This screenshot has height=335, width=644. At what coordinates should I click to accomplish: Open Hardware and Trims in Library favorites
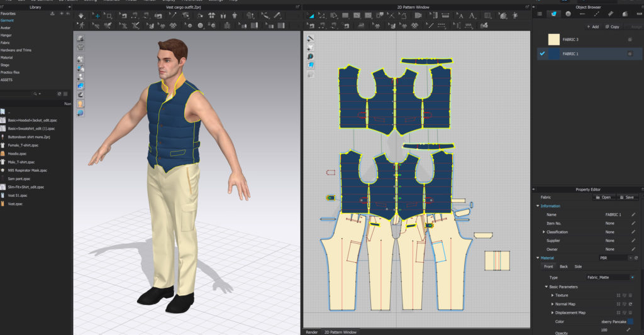coord(16,50)
